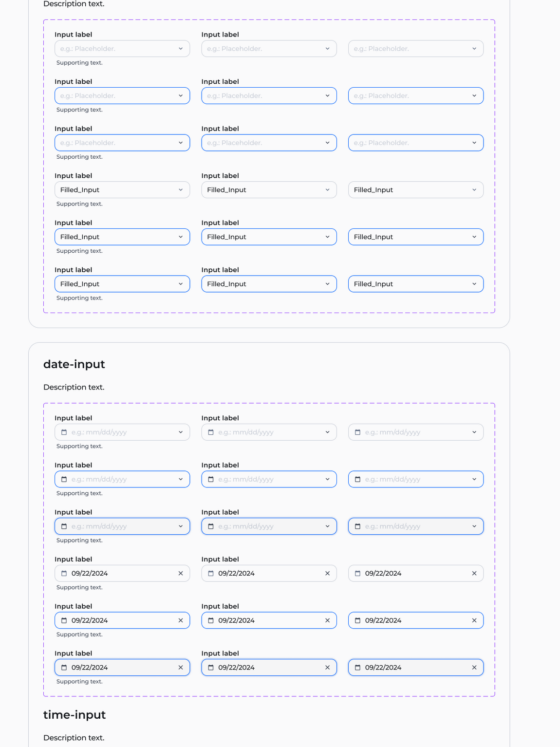
Task: Clear date in last date-input row, middle field
Action: [327, 668]
